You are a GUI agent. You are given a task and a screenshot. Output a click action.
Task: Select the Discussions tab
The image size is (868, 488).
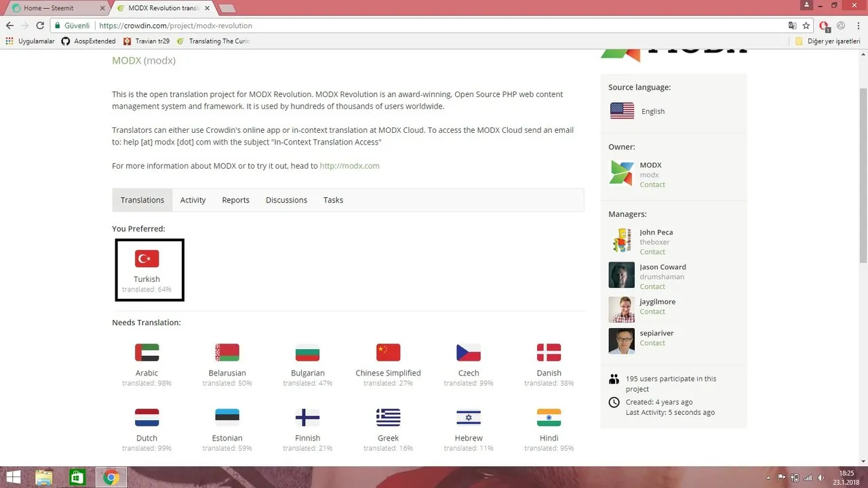click(286, 200)
